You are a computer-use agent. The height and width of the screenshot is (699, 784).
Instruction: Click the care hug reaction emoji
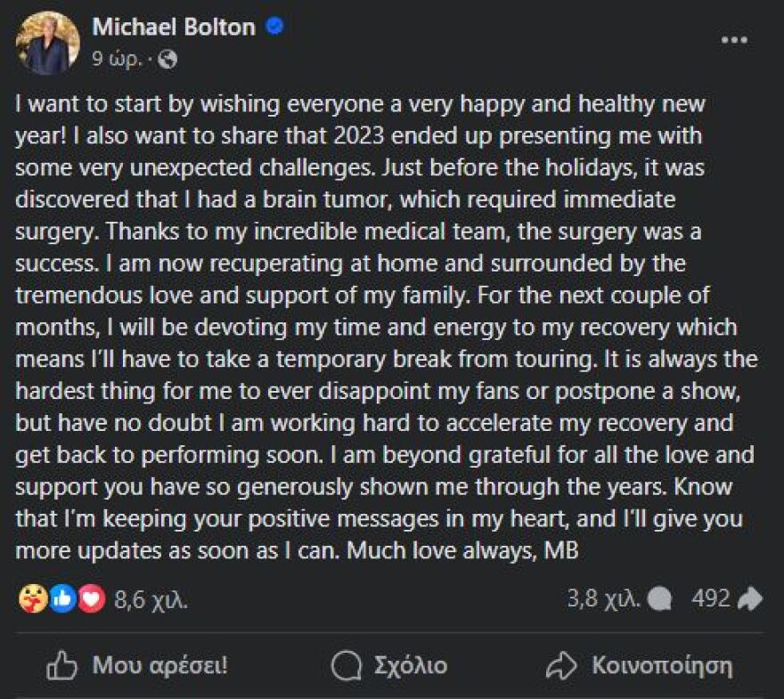click(33, 599)
